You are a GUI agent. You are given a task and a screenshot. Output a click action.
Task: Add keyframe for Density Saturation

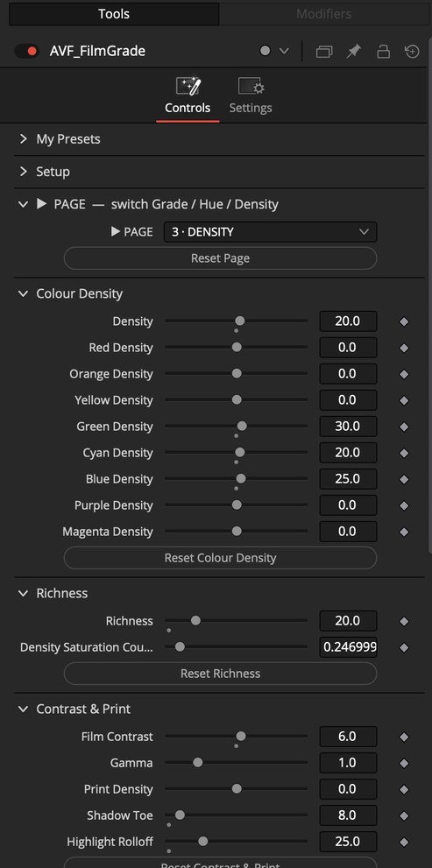pyautogui.click(x=404, y=647)
